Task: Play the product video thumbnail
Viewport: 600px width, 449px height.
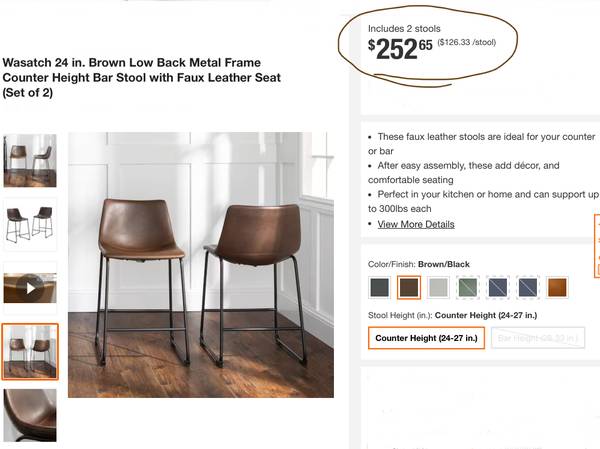Action: point(30,288)
